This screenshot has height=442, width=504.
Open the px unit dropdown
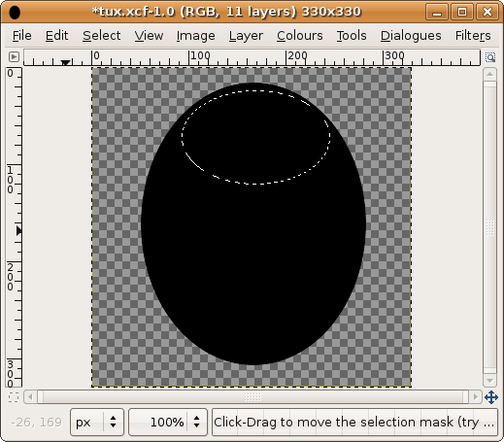pyautogui.click(x=97, y=422)
